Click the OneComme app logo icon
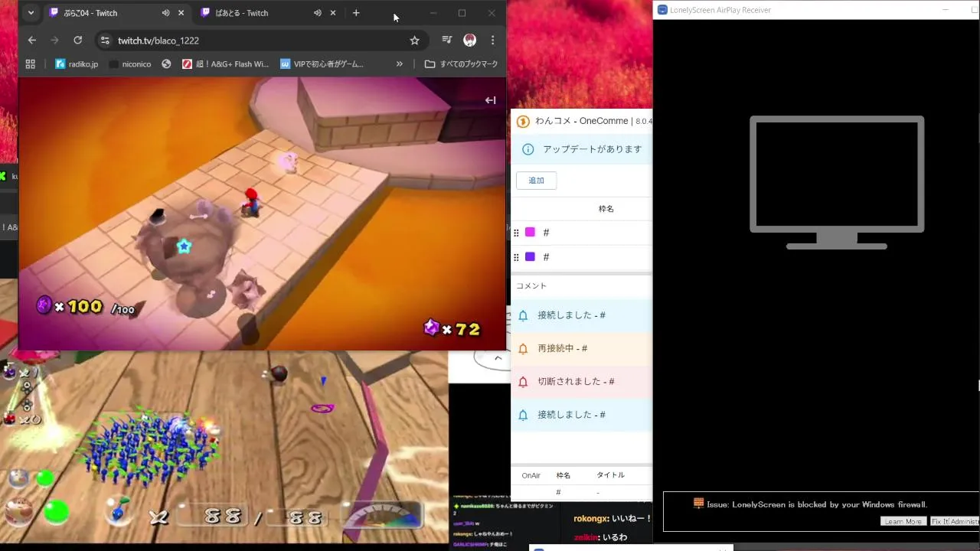This screenshot has width=980, height=551. pos(523,121)
